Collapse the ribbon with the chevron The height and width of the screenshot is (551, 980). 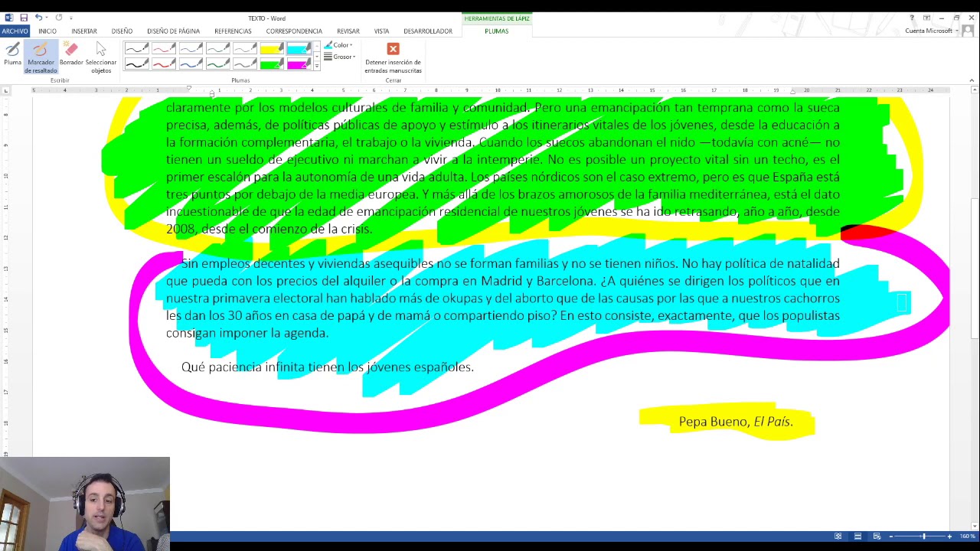pyautogui.click(x=972, y=80)
